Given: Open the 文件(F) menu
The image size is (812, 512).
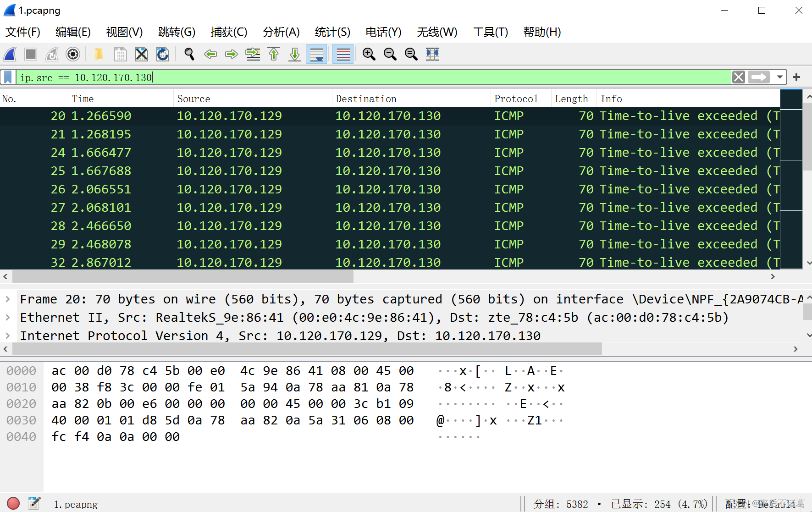Looking at the screenshot, I should point(23,32).
